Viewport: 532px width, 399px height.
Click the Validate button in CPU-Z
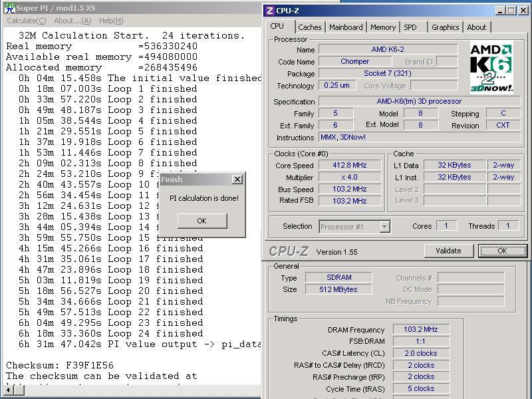point(448,251)
